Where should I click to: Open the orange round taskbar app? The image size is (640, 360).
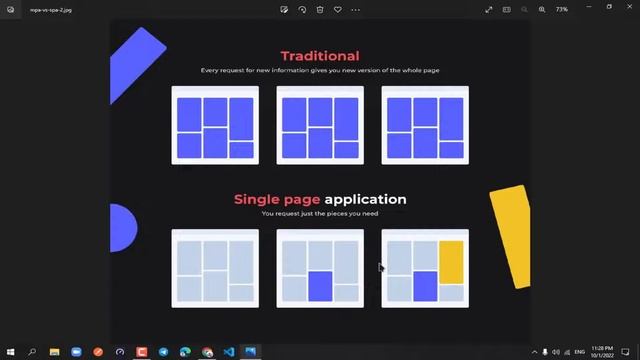98,352
